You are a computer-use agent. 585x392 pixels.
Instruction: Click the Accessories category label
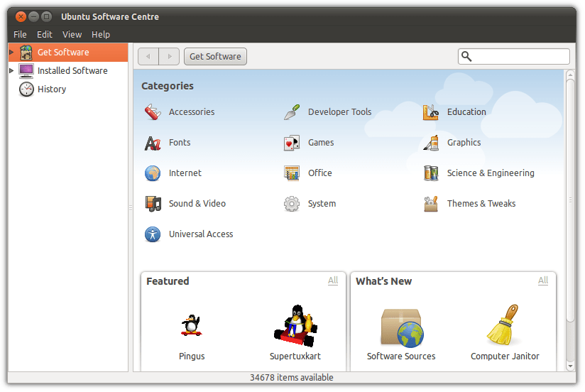click(x=192, y=112)
